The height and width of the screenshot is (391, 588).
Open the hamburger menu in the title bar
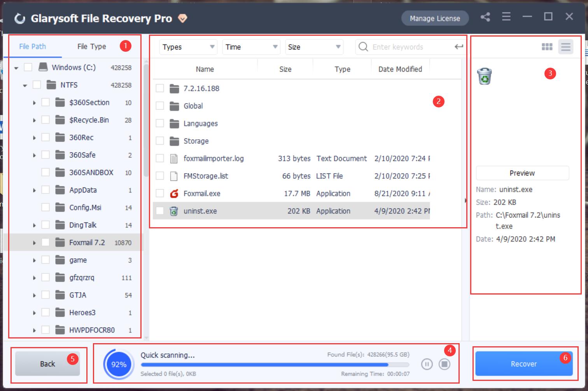[x=506, y=18]
